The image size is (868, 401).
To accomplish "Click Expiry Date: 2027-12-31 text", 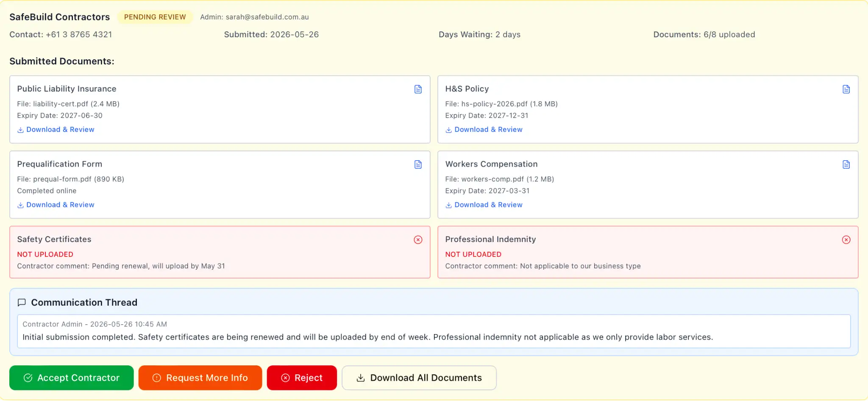I will tap(487, 116).
